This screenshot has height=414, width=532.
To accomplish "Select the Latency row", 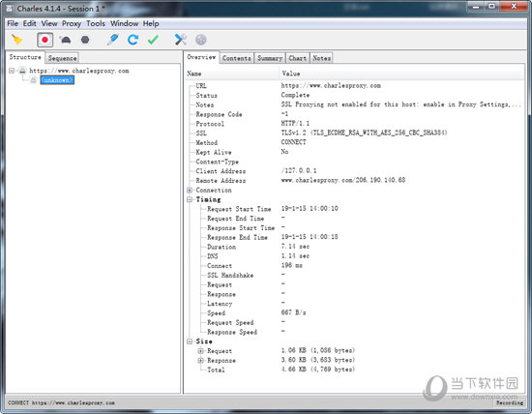I will [x=355, y=304].
